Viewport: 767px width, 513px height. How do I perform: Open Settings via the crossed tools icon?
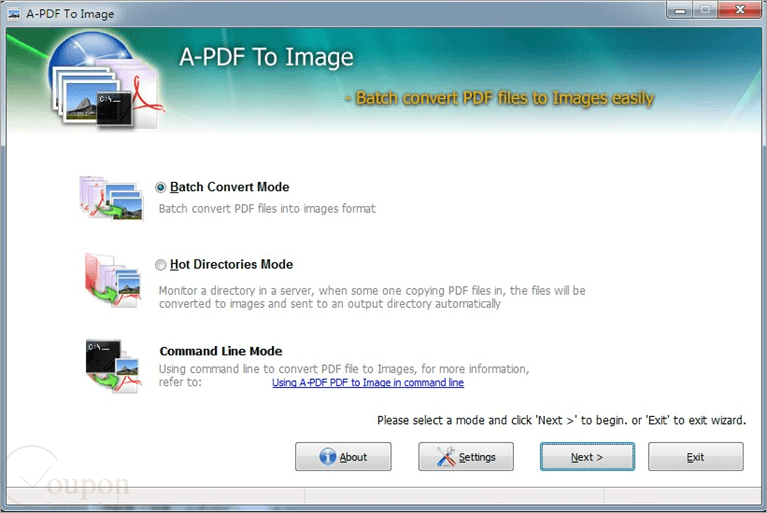click(446, 456)
